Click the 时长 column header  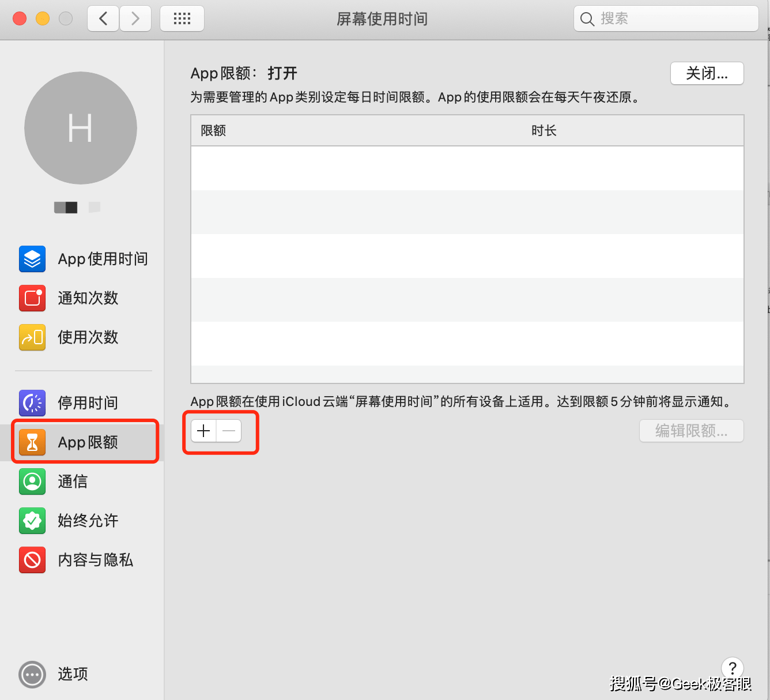544,131
